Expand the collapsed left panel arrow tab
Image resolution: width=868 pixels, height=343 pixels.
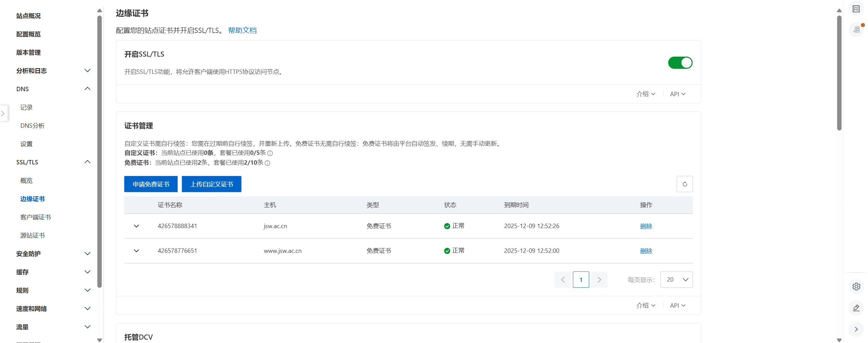pyautogui.click(x=3, y=114)
